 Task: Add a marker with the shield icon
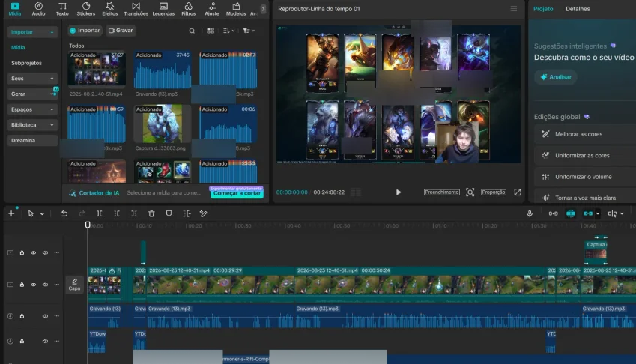pos(169,213)
